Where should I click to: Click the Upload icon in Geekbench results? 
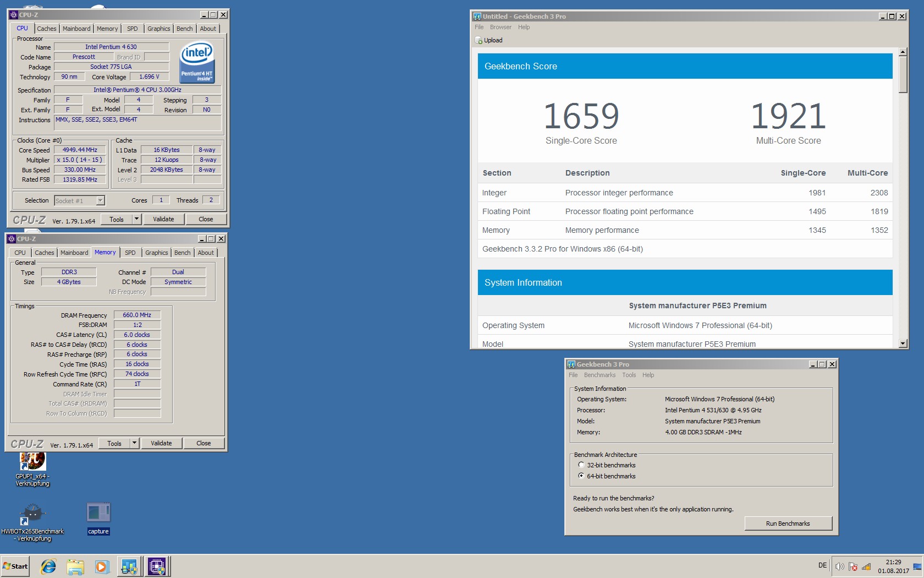click(479, 40)
